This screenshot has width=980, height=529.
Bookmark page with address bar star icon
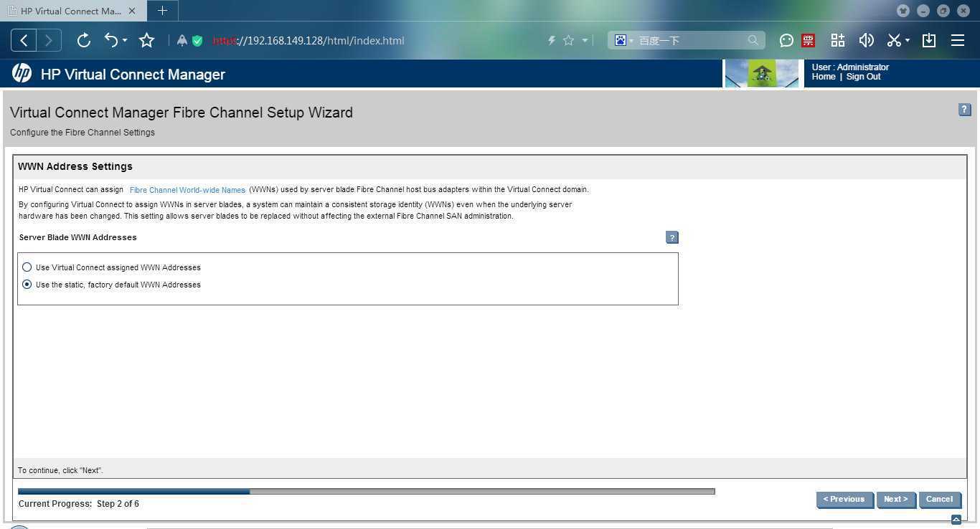point(568,41)
